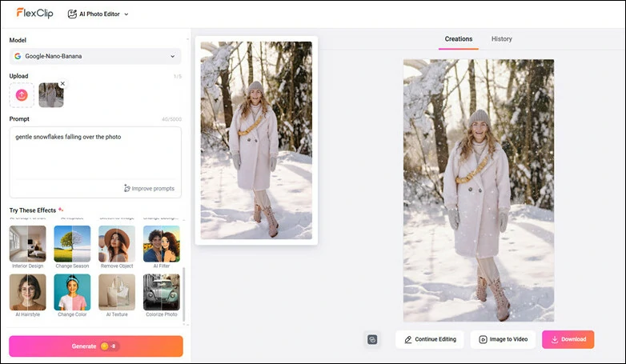This screenshot has height=364, width=626.
Task: Choose the AI Hairstyle effect
Action: [27, 292]
